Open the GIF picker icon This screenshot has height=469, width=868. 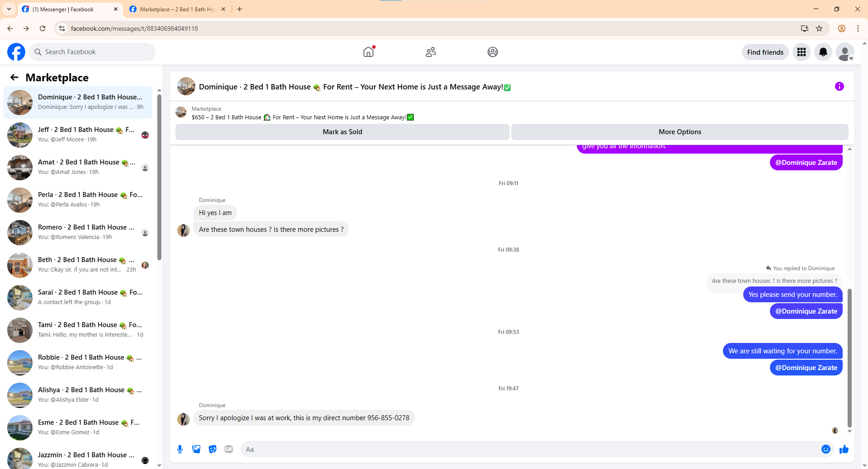tap(229, 449)
